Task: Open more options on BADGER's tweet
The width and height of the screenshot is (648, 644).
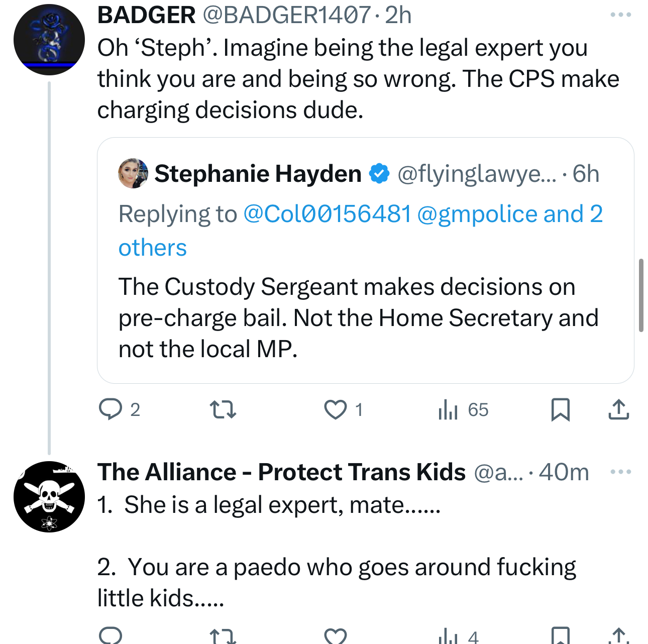Action: (620, 15)
